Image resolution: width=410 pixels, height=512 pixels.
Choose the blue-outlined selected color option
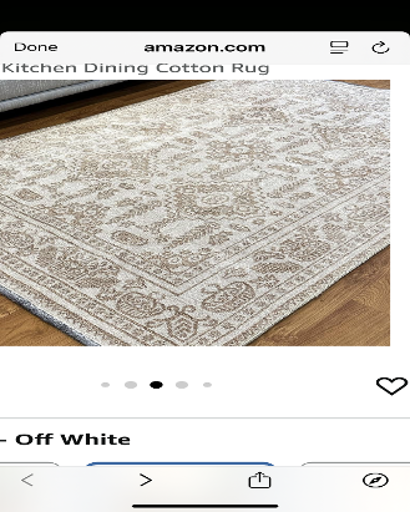click(x=180, y=464)
